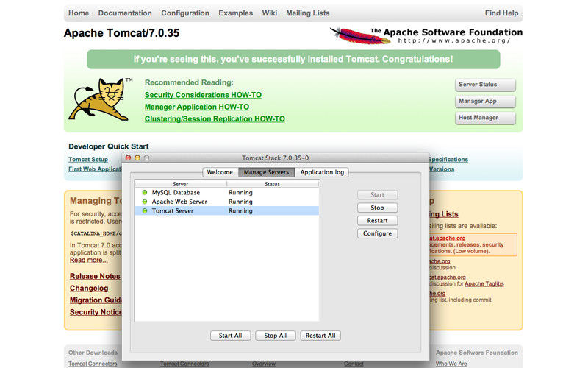Open the Tomcat Setup link
This screenshot has width=588, height=368.
pyautogui.click(x=88, y=160)
